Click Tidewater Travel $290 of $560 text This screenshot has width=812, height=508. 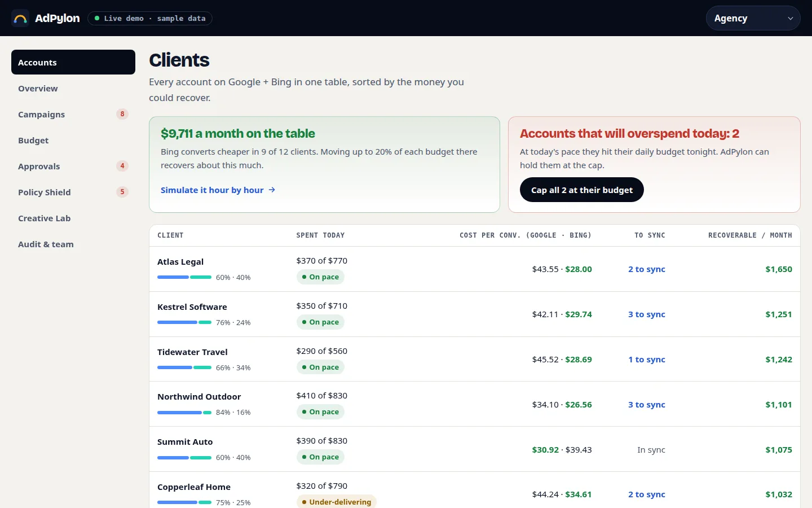pos(322,351)
